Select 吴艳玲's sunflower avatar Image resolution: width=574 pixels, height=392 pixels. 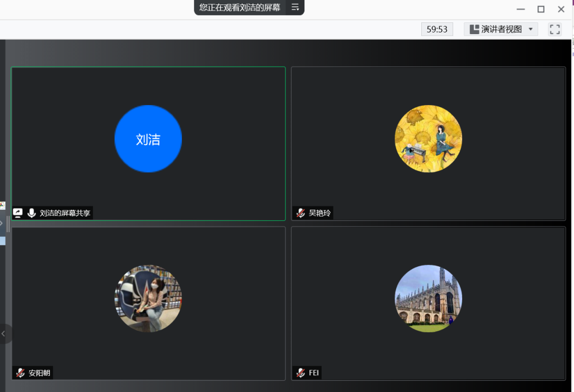pyautogui.click(x=429, y=139)
